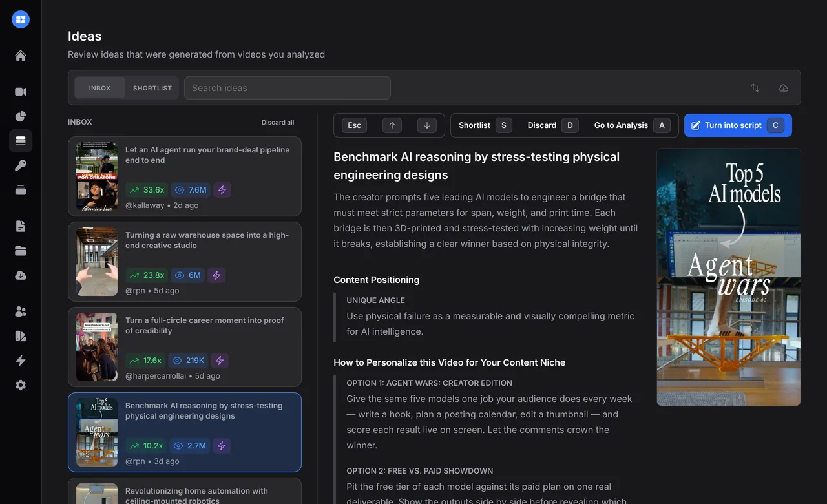Click the lightning badge on the @kallaway idea

tap(222, 190)
